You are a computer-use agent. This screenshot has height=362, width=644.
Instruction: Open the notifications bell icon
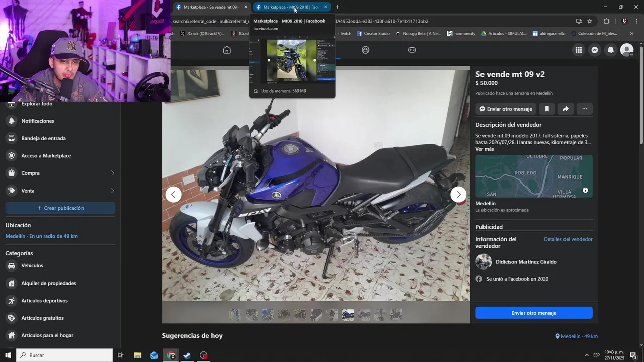[611, 50]
